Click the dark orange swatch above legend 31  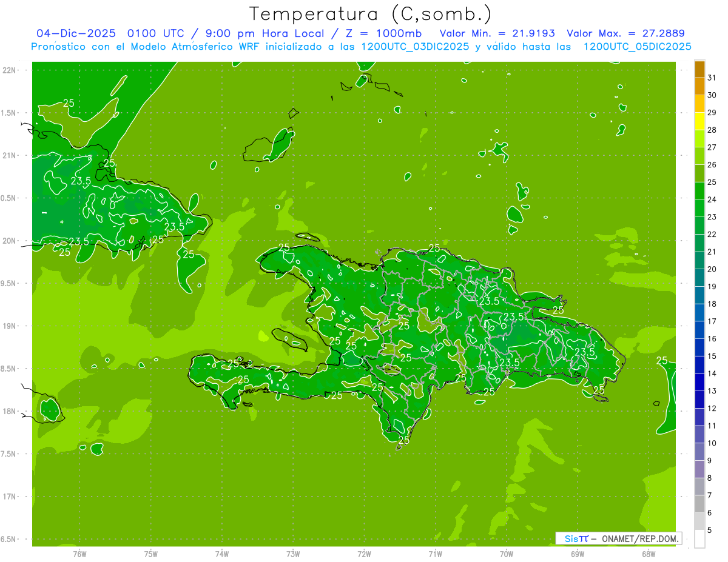[699, 69]
